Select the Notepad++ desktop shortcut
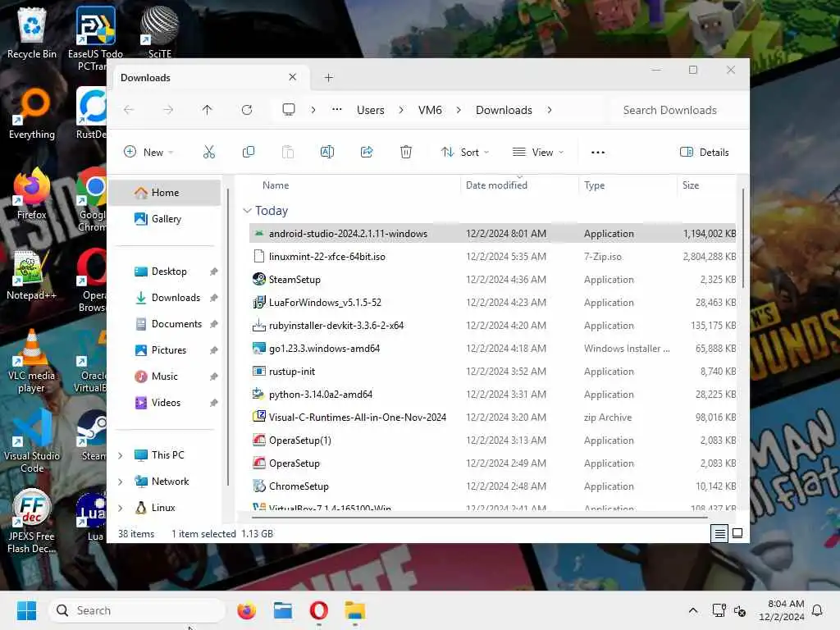Image resolution: width=840 pixels, height=630 pixels. (31, 275)
